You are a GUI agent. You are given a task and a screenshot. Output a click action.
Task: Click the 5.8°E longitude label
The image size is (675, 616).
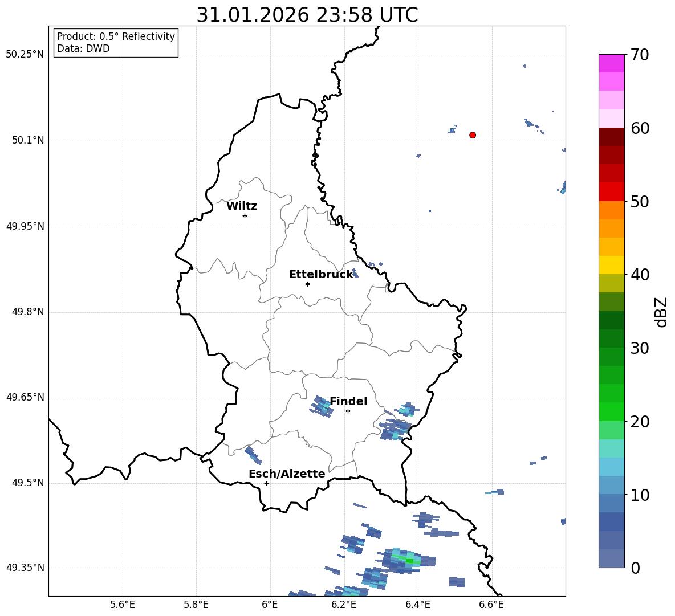click(196, 605)
